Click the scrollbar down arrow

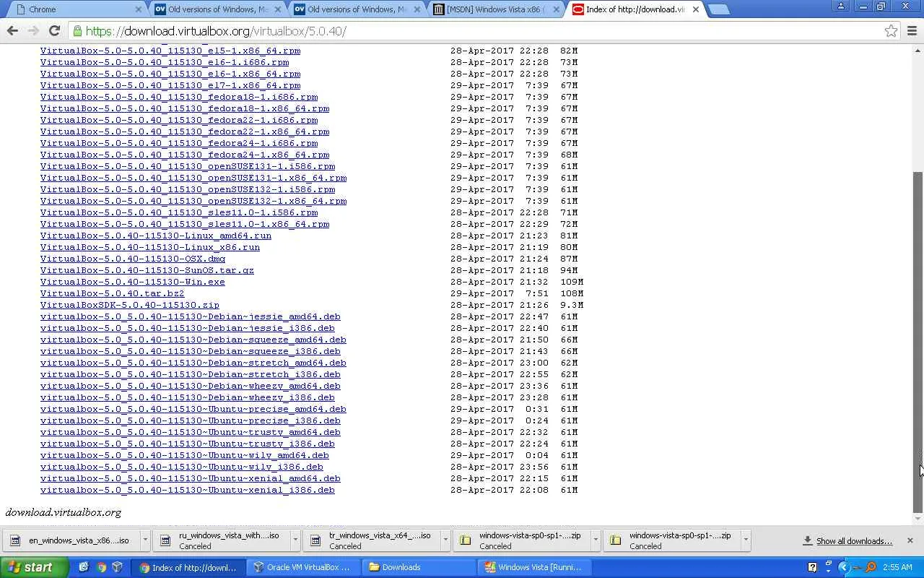(918, 519)
